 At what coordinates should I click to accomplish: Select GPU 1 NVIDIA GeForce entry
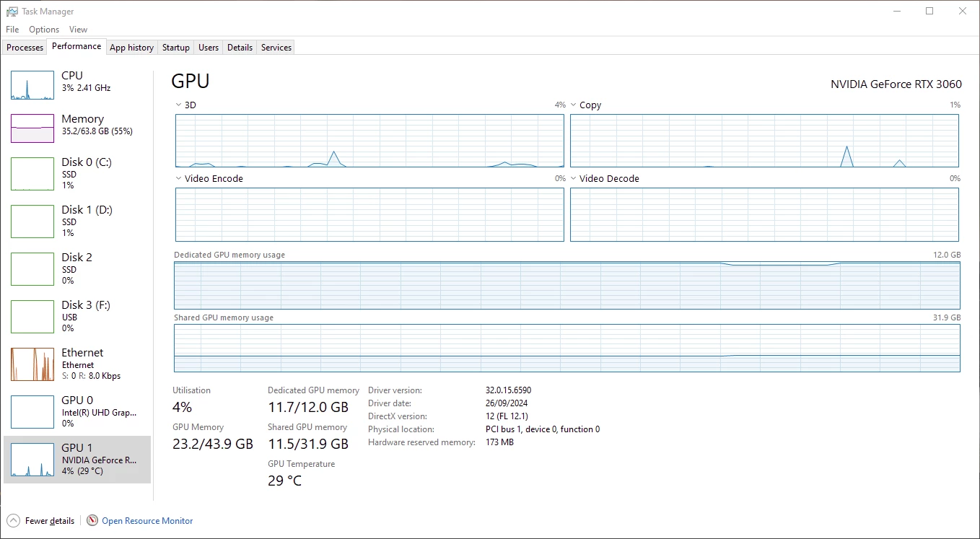click(x=77, y=459)
